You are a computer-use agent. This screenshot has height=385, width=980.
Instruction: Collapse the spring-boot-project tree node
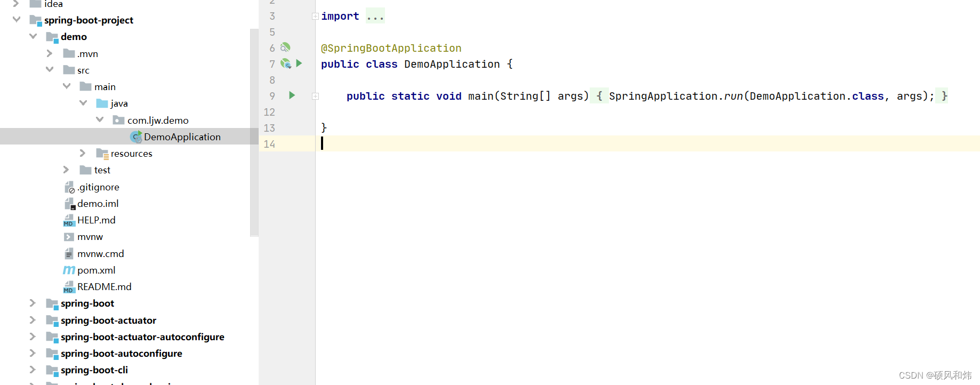click(x=17, y=20)
